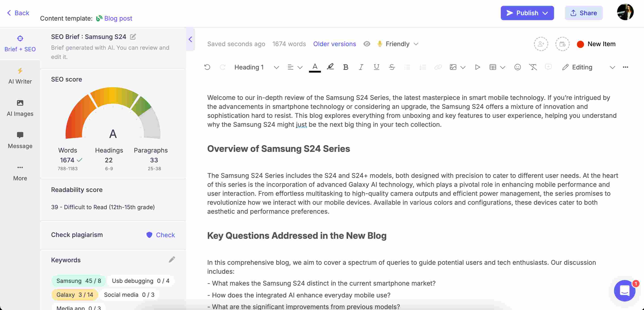Toggle italic formatting
The width and height of the screenshot is (644, 310).
pos(361,67)
